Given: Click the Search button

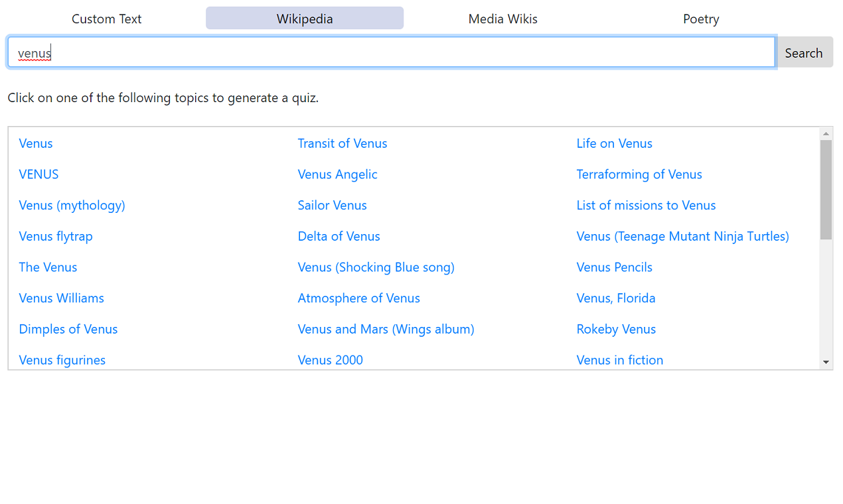Looking at the screenshot, I should (x=804, y=52).
